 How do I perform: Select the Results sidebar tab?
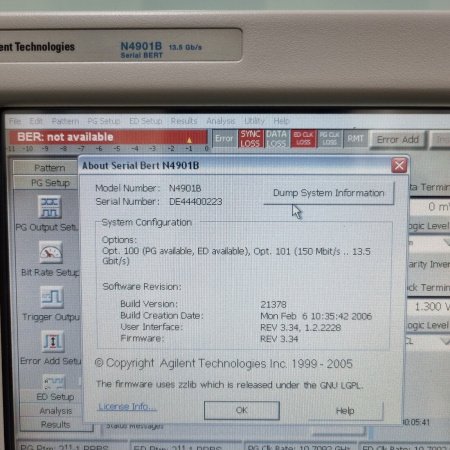point(55,425)
